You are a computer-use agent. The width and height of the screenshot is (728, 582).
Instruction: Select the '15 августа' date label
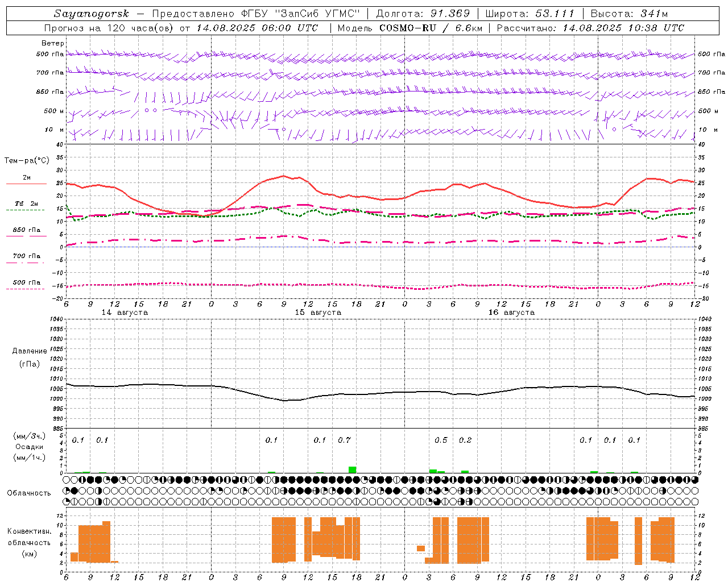[x=318, y=313]
